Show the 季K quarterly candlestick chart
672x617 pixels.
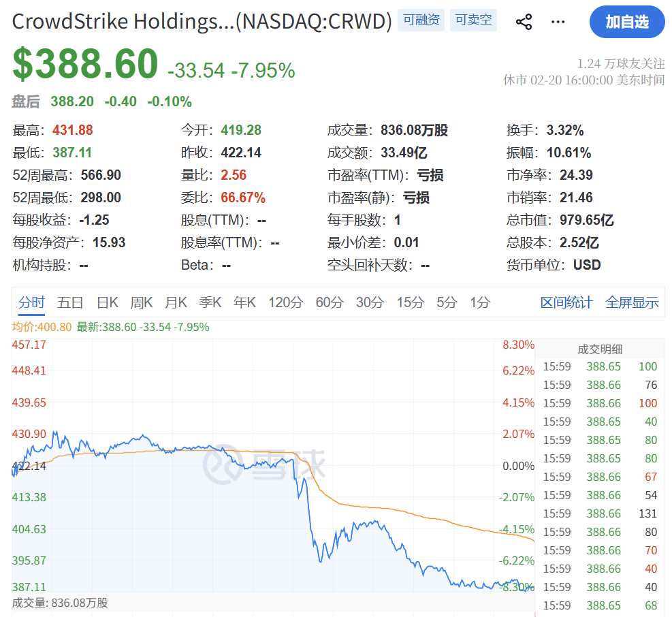(x=210, y=302)
